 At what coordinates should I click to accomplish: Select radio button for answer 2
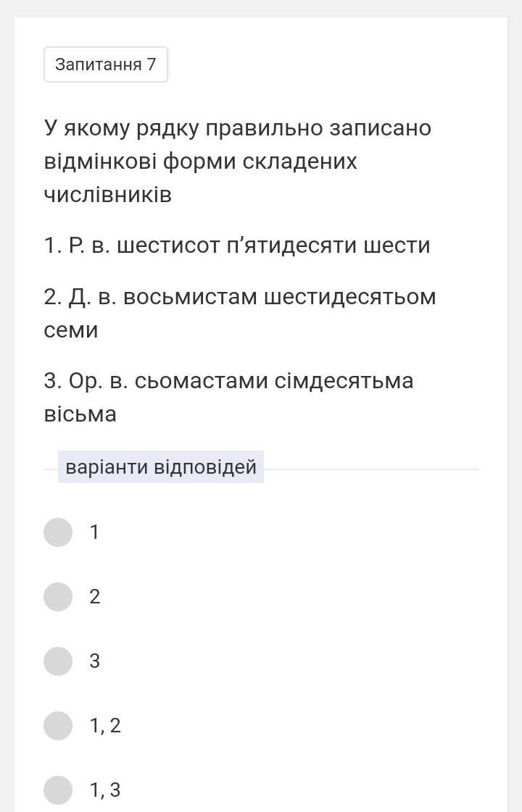(57, 597)
